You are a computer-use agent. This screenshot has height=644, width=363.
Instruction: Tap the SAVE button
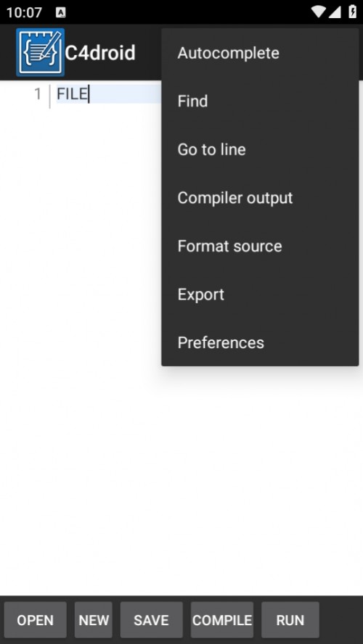(x=151, y=620)
